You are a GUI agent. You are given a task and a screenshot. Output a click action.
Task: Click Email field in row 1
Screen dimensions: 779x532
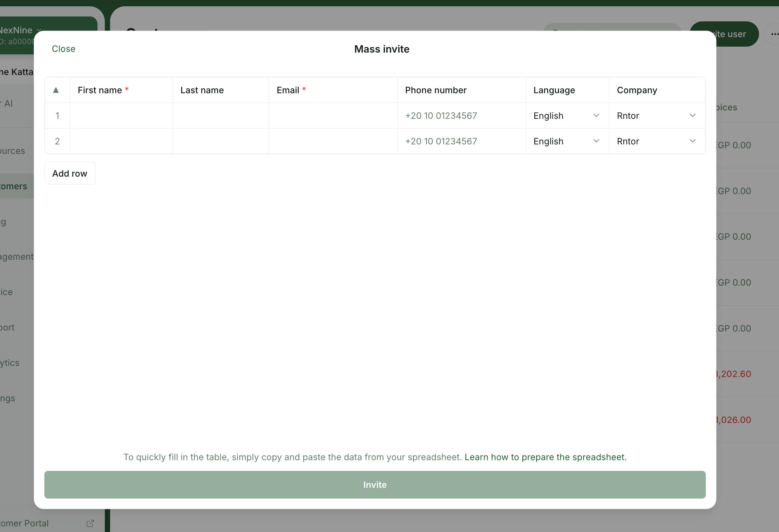[333, 116]
